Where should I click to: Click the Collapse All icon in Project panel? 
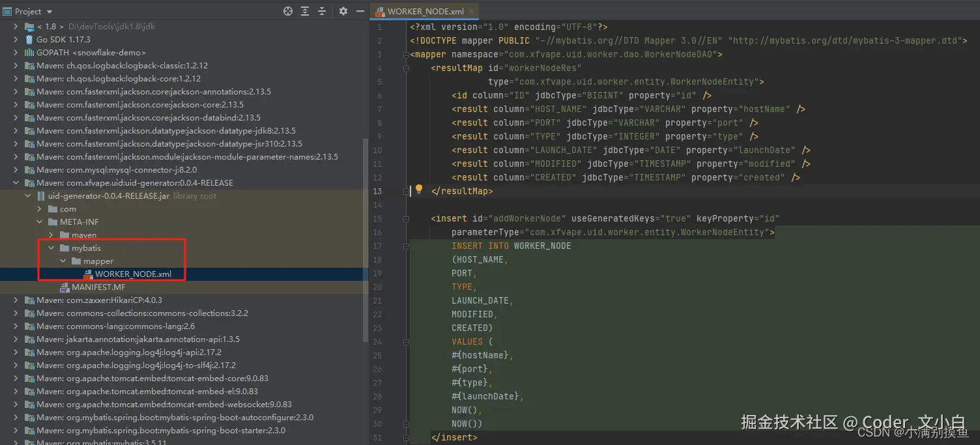coord(322,11)
